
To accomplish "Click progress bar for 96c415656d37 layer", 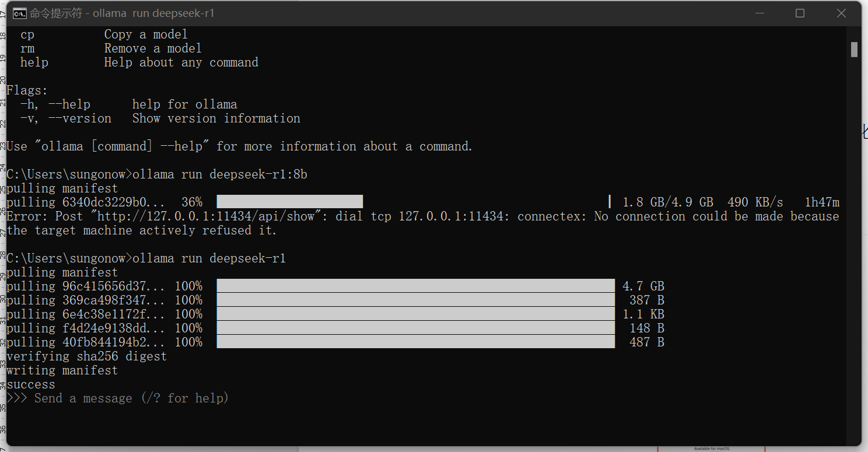I will tap(415, 286).
